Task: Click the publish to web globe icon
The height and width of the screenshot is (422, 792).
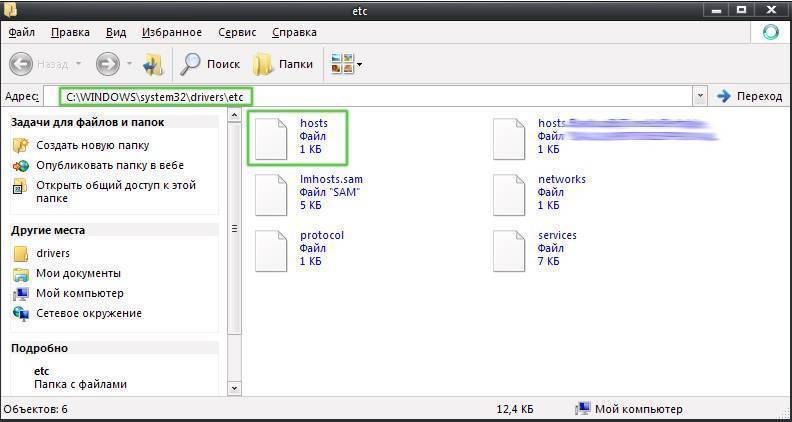Action: click(x=21, y=165)
